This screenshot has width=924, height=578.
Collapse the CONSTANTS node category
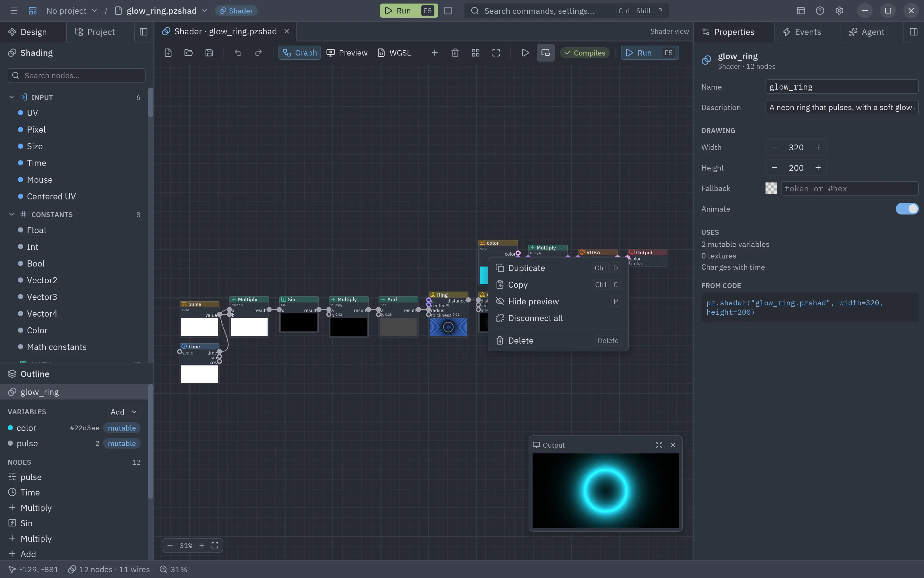(12, 215)
